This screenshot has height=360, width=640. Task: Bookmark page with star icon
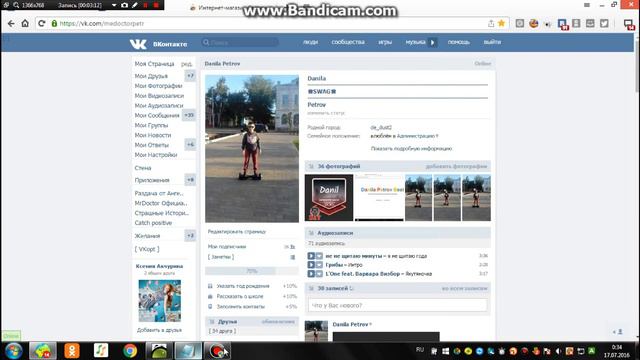502,23
